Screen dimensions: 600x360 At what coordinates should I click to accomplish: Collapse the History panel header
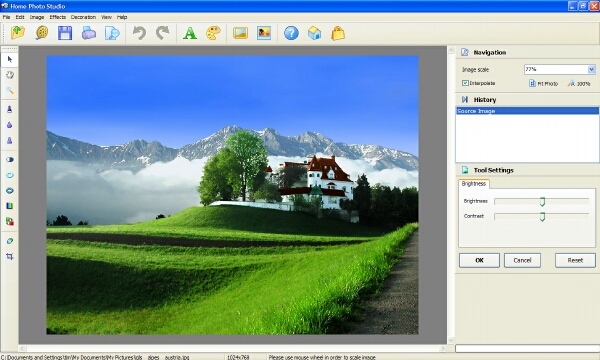[x=527, y=99]
